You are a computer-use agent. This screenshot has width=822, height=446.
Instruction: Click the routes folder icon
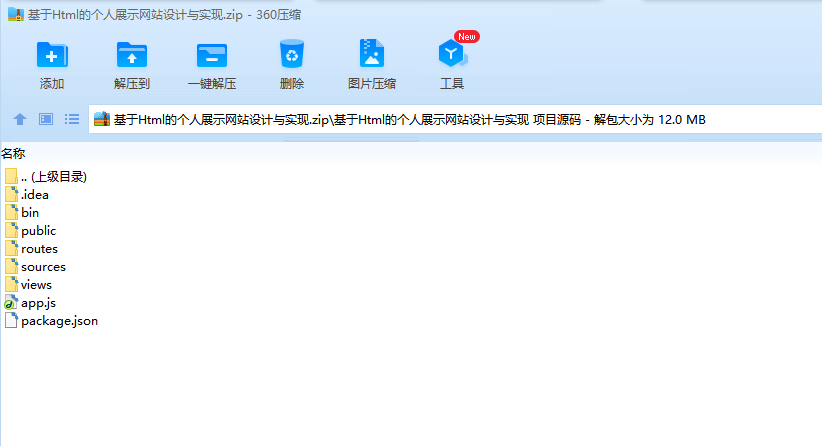point(11,248)
